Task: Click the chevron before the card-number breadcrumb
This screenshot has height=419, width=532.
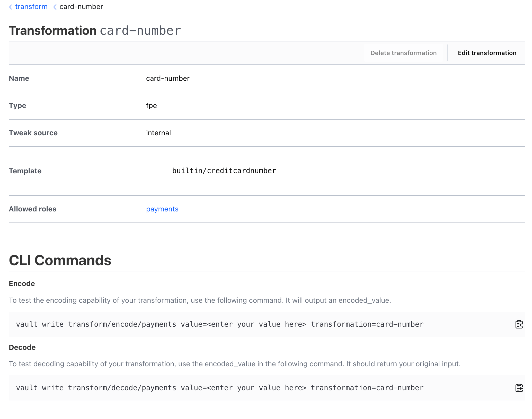Action: [55, 7]
